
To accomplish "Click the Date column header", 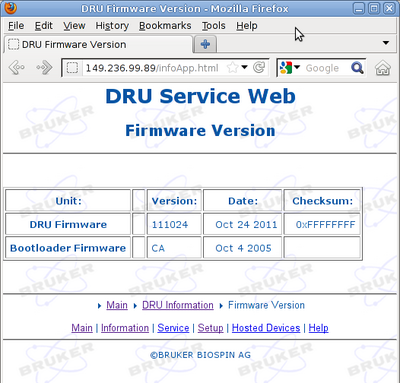I will click(x=242, y=201).
